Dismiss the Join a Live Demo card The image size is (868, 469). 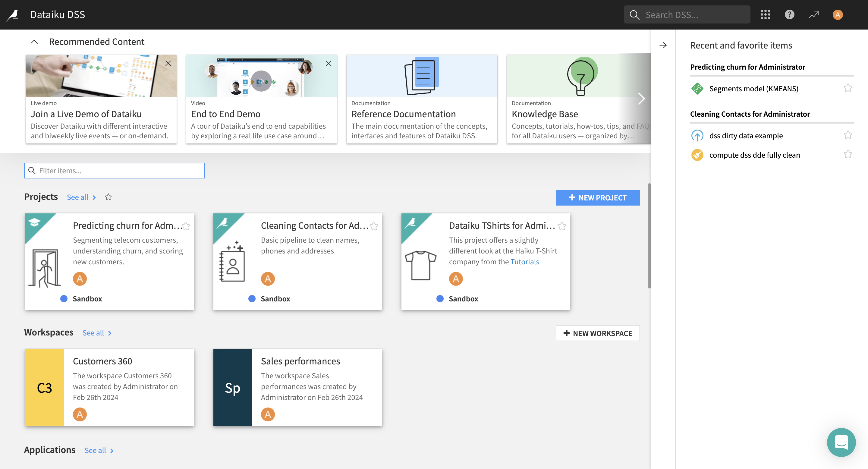(168, 63)
